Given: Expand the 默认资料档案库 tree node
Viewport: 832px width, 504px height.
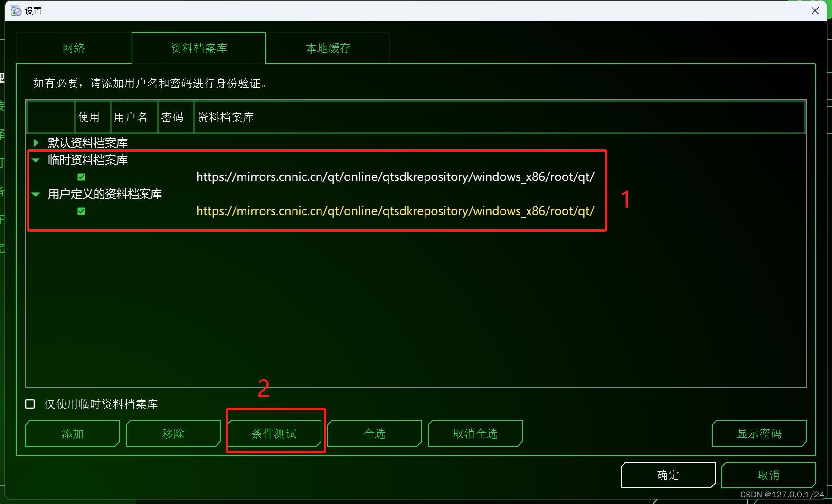Looking at the screenshot, I should click(x=36, y=142).
